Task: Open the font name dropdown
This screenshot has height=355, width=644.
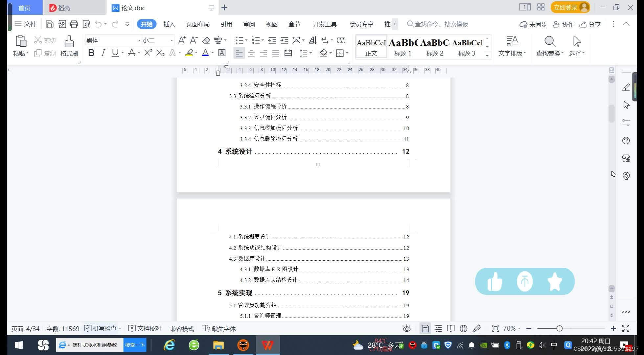Action: point(139,40)
